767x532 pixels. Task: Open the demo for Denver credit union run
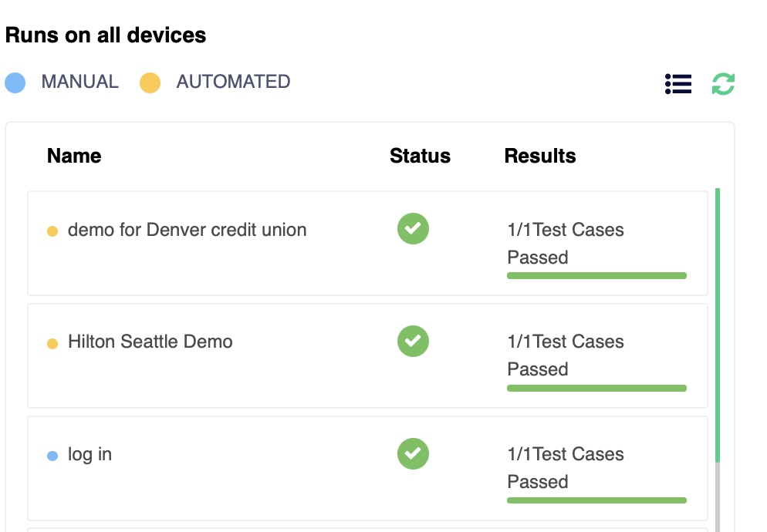coord(187,230)
